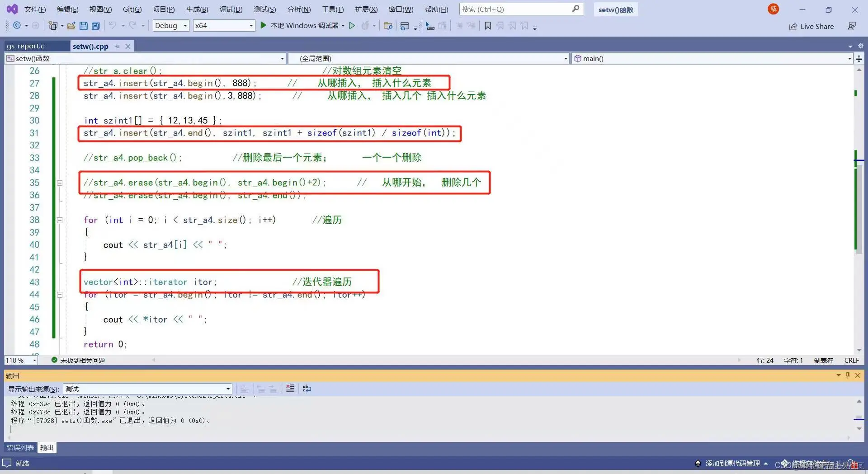868x474 pixels.
Task: Collapse the iterator for loop at line 44
Action: click(x=59, y=295)
